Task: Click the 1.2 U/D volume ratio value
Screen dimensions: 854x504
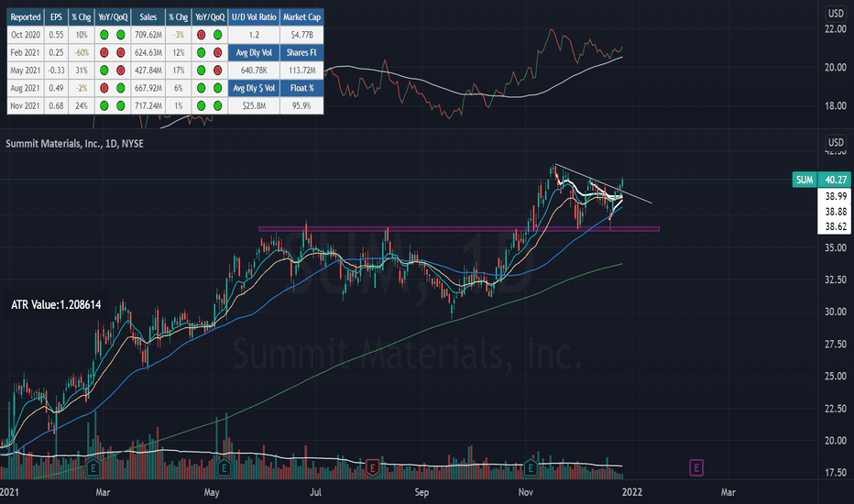Action: (254, 35)
